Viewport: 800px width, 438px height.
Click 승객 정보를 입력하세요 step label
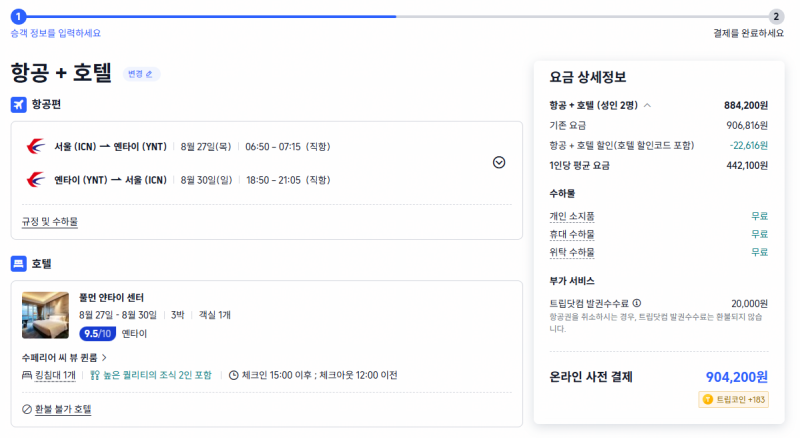(x=56, y=33)
